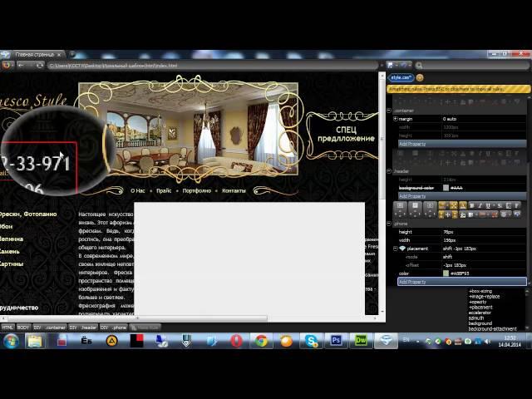Viewport: 532px width, 399px height.
Task: Click the color swatch in .phone rule
Action: tap(446, 273)
